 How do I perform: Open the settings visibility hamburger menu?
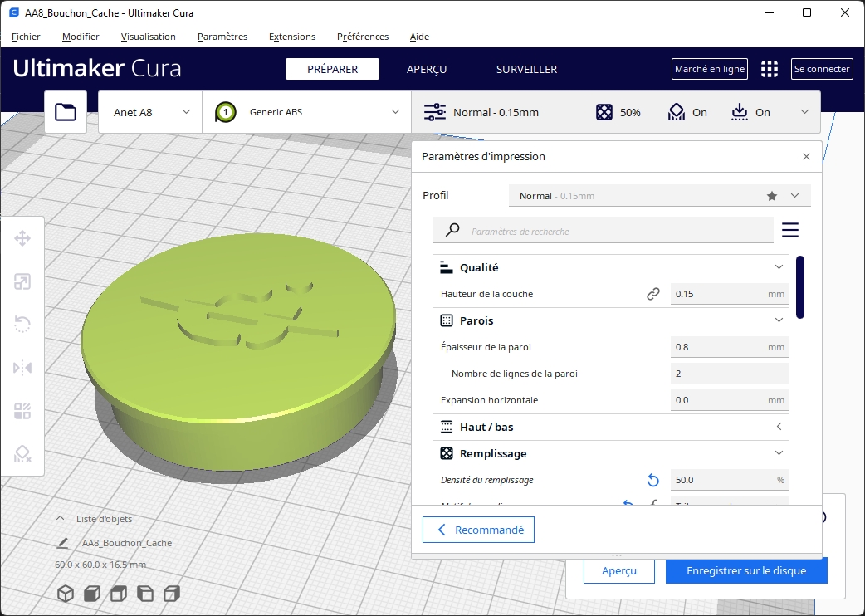[x=789, y=230]
